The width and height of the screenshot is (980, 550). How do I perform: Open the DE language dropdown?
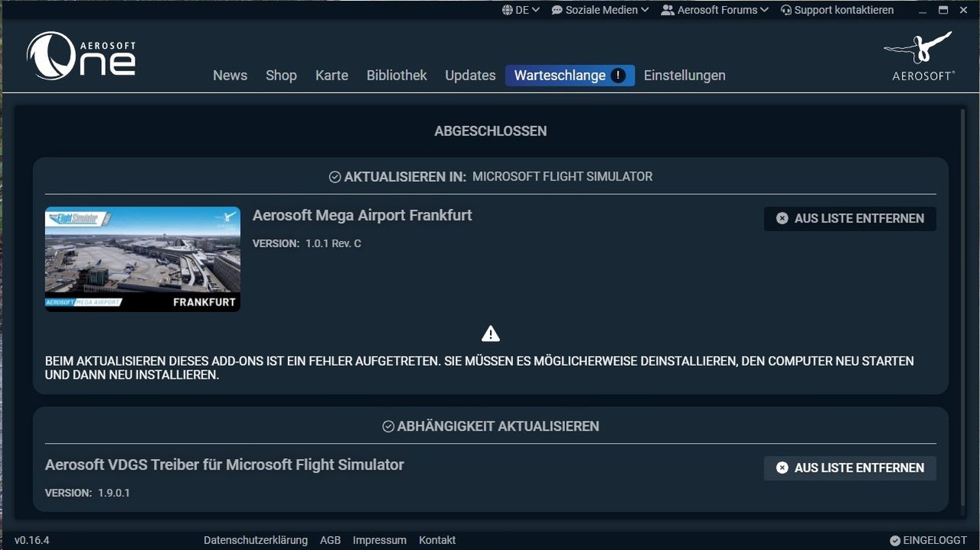tap(521, 10)
